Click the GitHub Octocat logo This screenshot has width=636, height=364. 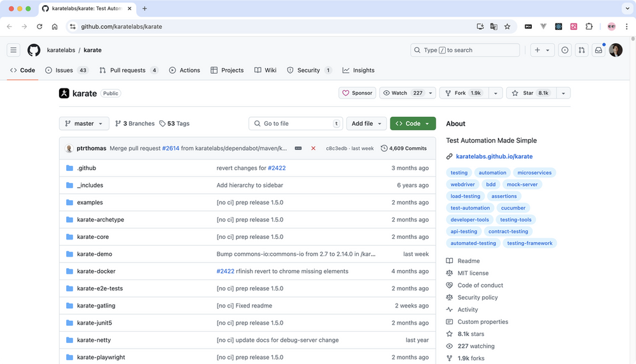tap(34, 50)
